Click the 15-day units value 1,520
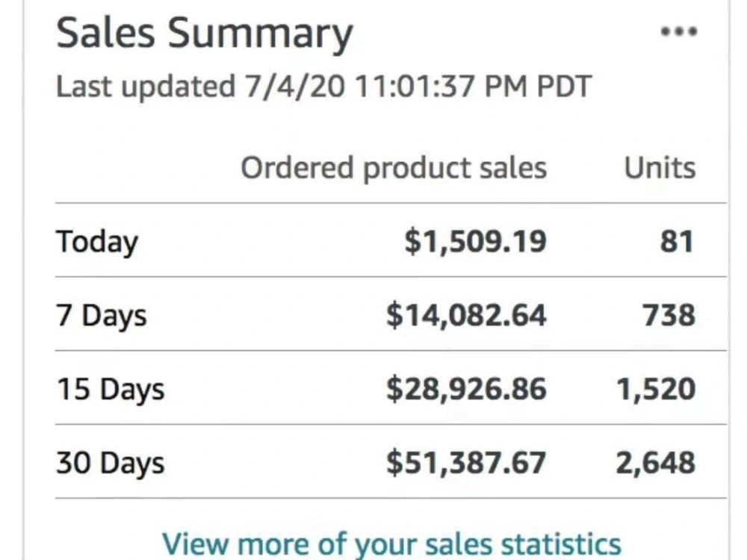Image resolution: width=747 pixels, height=560 pixels. coord(656,389)
